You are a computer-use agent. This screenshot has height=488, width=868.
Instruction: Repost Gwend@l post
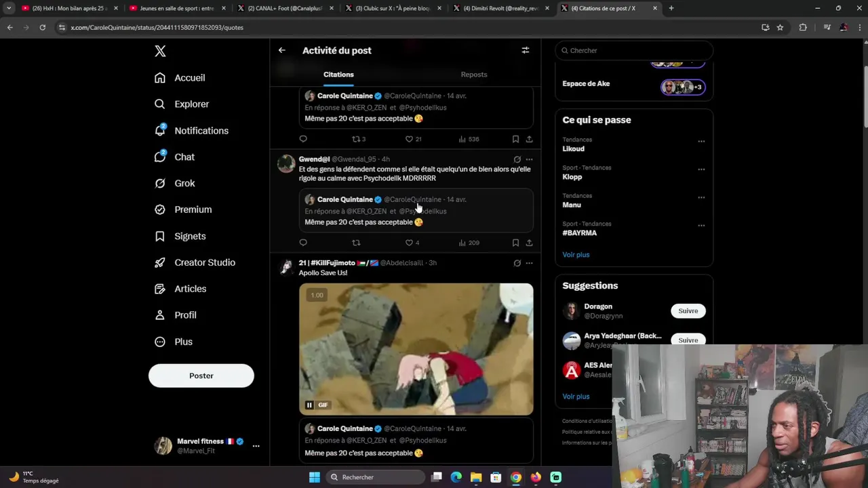point(356,243)
